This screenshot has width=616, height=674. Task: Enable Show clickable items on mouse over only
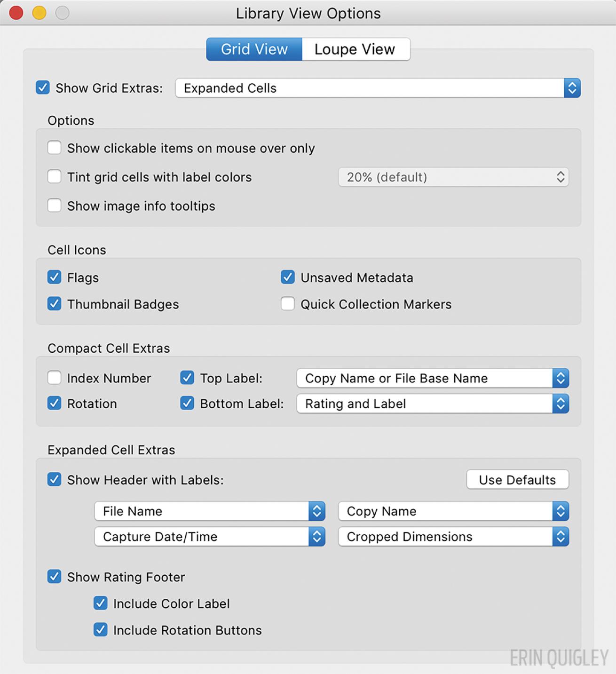55,148
